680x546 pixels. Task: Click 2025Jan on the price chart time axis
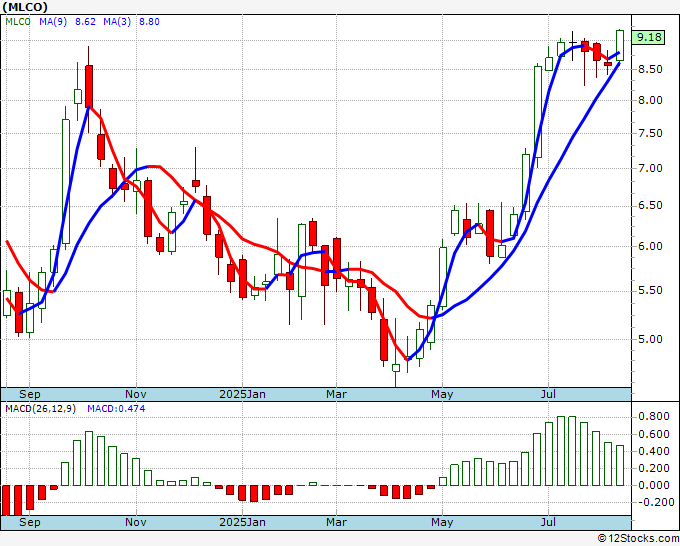click(x=242, y=394)
